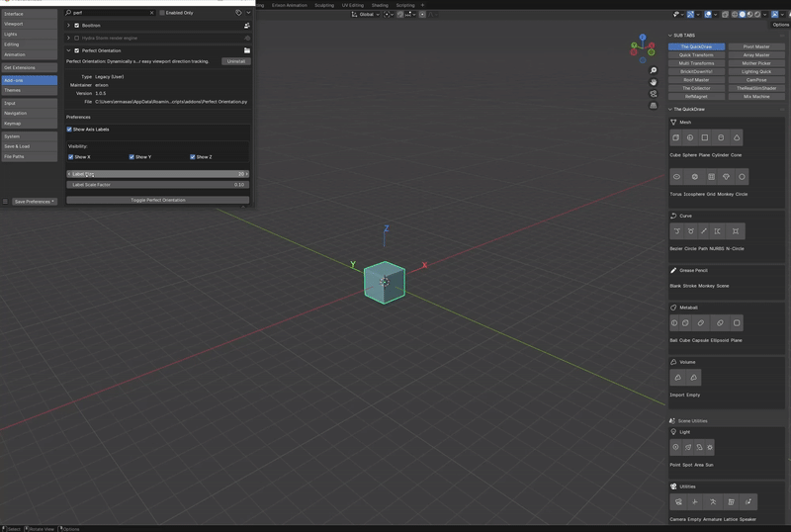Open Global transform orientation dropdown
This screenshot has height=532, width=791.
[366, 14]
